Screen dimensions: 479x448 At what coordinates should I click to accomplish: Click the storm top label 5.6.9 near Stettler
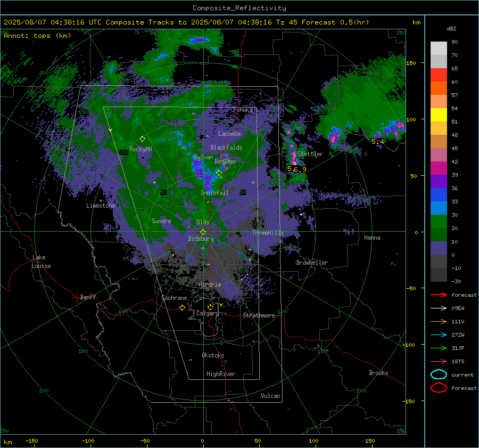tap(296, 169)
